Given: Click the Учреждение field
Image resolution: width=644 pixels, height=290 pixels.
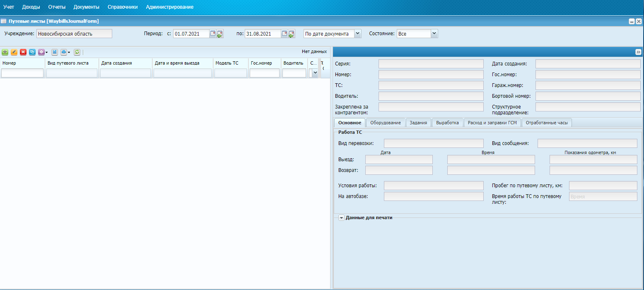Looking at the screenshot, I should coord(74,34).
